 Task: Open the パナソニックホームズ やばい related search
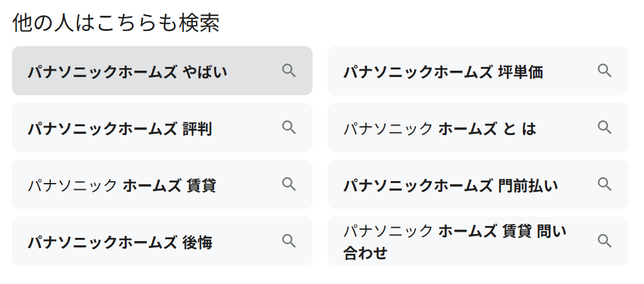tap(127, 72)
